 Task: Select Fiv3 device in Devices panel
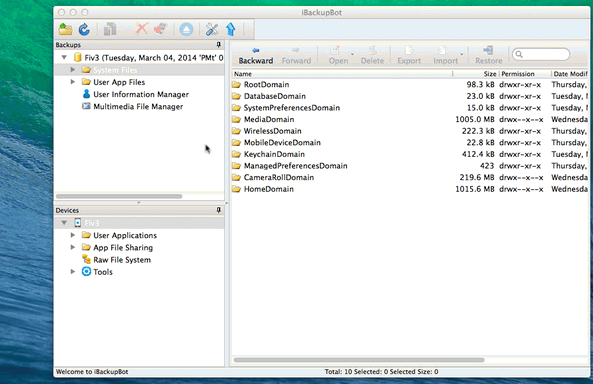pyautogui.click(x=92, y=223)
